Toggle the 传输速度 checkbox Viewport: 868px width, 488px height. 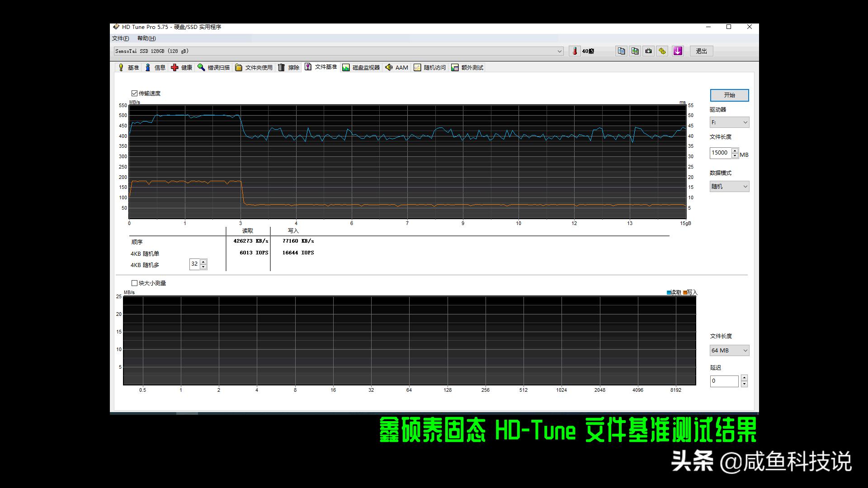(x=134, y=93)
